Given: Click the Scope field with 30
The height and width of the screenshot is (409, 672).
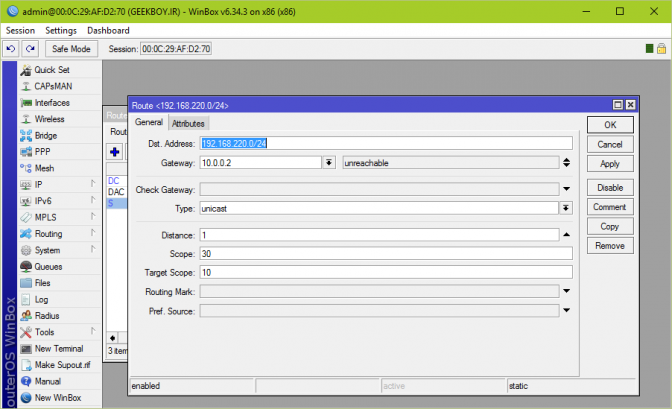Looking at the screenshot, I should (x=386, y=253).
